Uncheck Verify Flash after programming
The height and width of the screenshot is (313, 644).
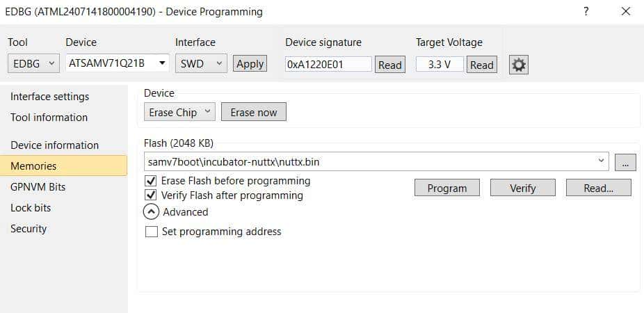pos(152,195)
